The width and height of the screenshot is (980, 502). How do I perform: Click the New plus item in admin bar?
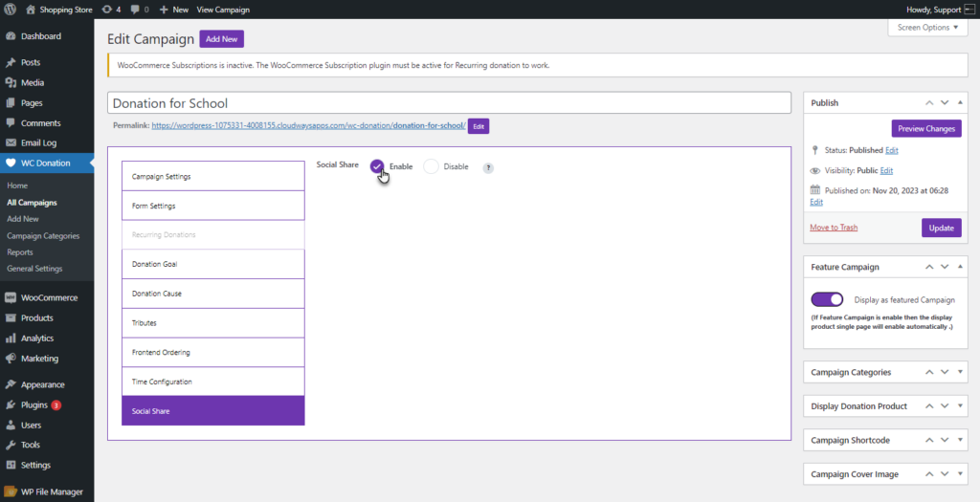point(174,10)
